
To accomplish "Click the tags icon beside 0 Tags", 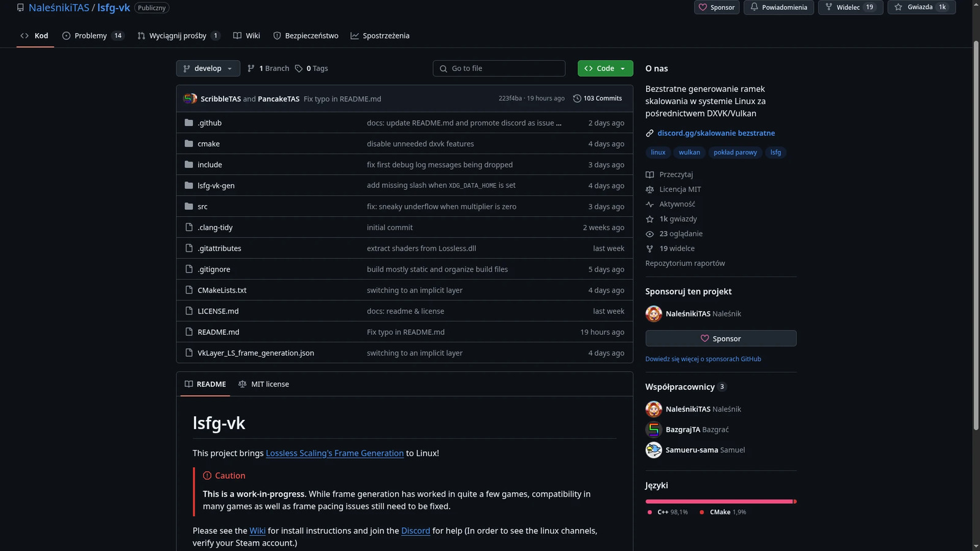I will tap(299, 69).
